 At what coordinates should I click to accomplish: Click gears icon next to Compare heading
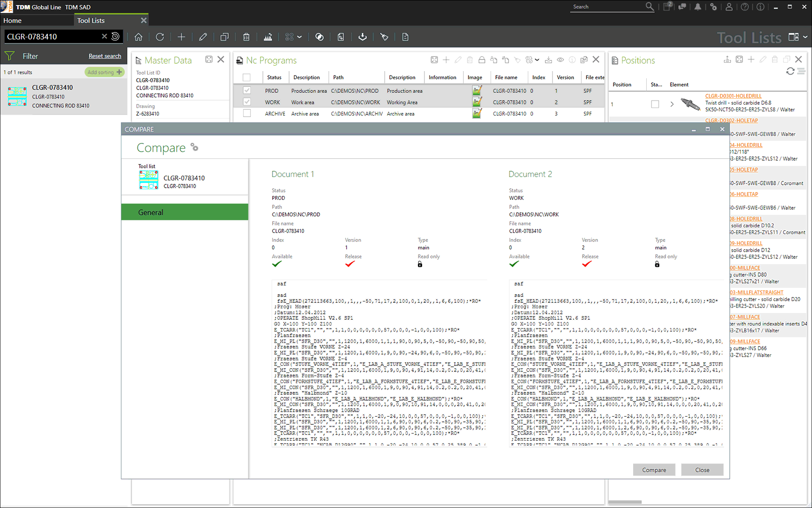click(x=194, y=147)
